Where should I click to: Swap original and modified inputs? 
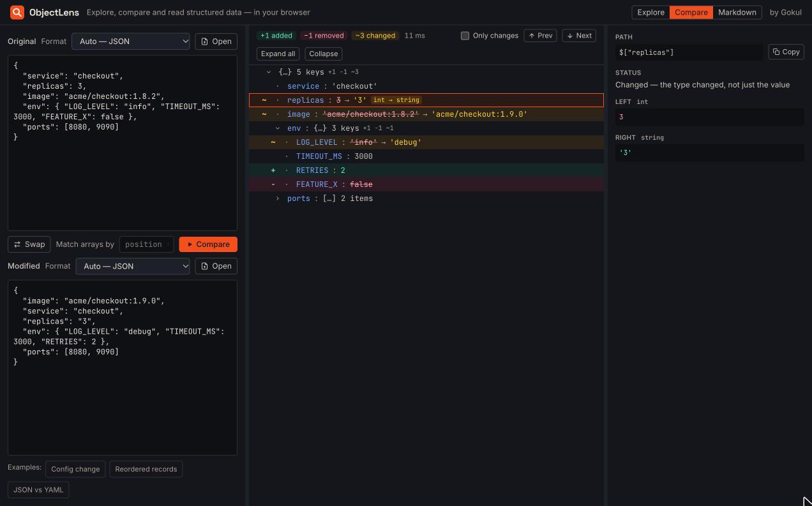[x=29, y=244]
